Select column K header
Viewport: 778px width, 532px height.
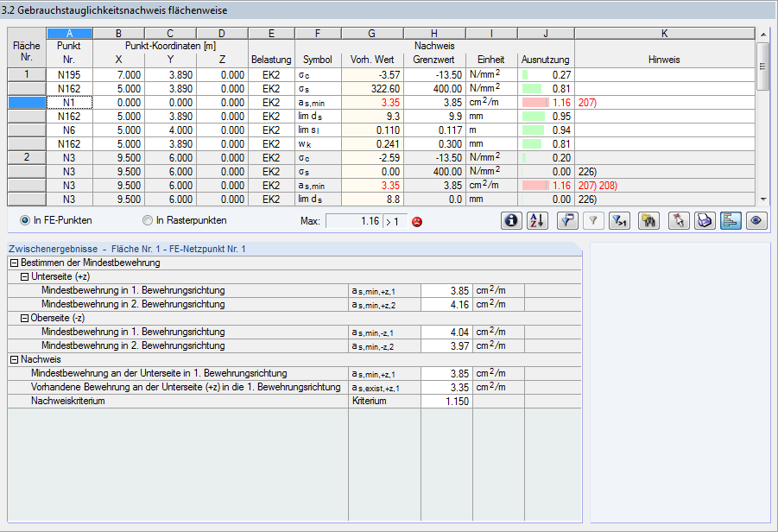click(664, 33)
